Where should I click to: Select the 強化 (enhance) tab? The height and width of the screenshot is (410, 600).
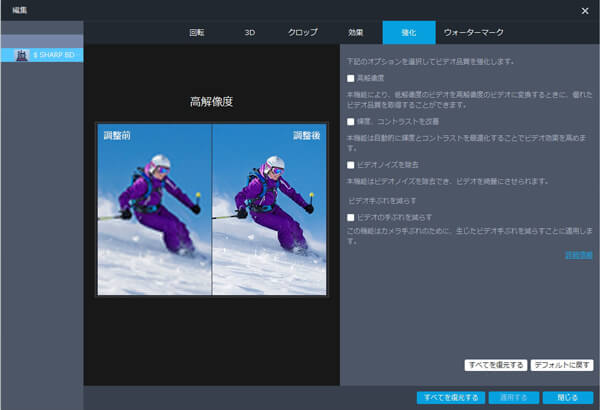pyautogui.click(x=409, y=33)
